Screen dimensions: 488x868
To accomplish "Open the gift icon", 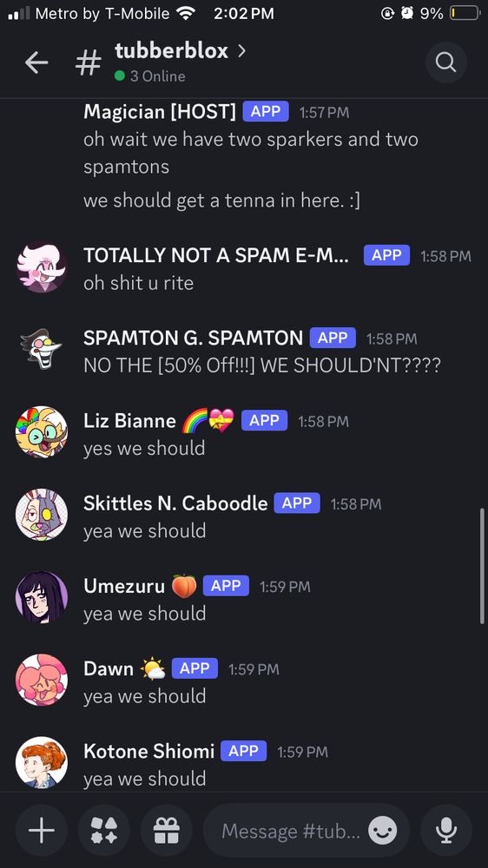I will point(167,831).
